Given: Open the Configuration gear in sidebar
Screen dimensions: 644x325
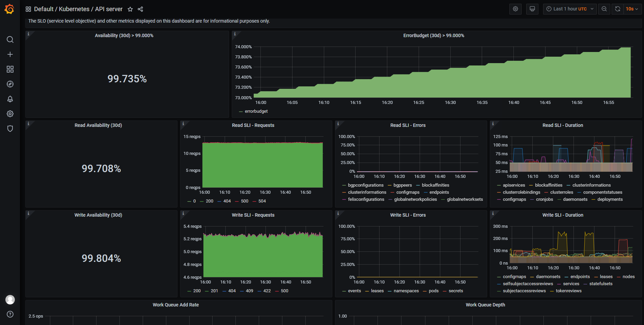Looking at the screenshot, I should pos(10,114).
